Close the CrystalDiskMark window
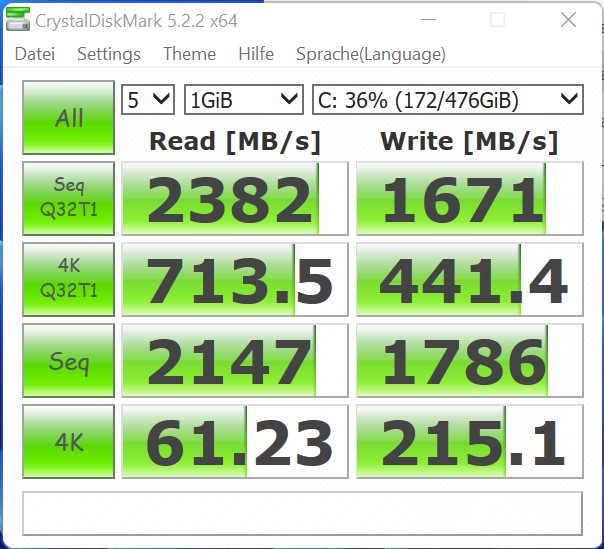This screenshot has height=549, width=604. click(x=568, y=19)
